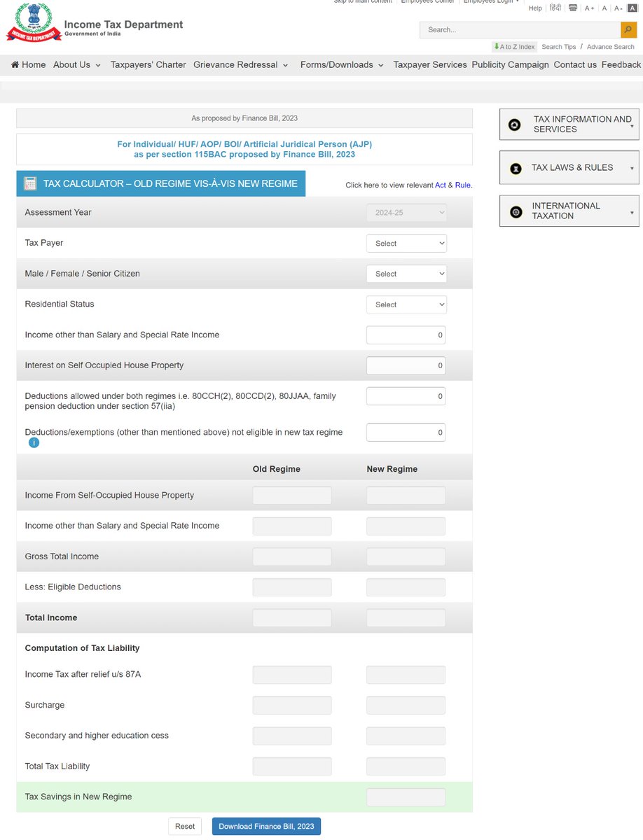Click New Regime Surcharge field
This screenshot has height=840, width=643.
(406, 706)
